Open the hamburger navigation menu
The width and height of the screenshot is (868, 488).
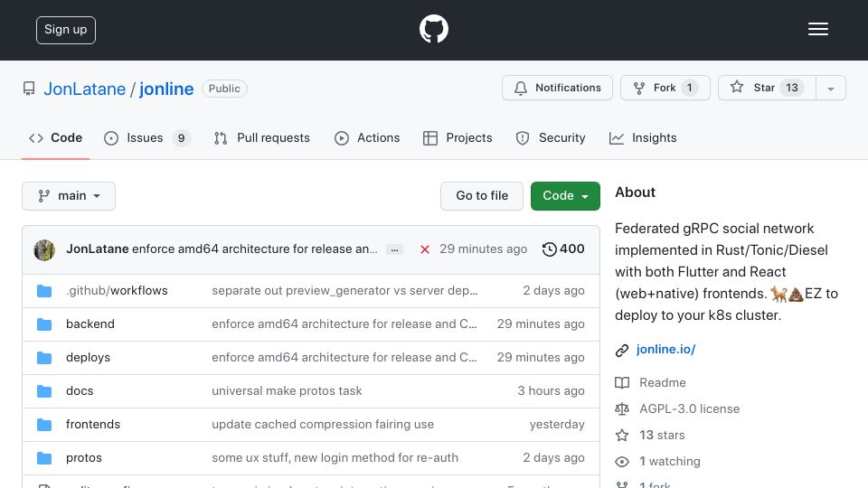pyautogui.click(x=817, y=29)
